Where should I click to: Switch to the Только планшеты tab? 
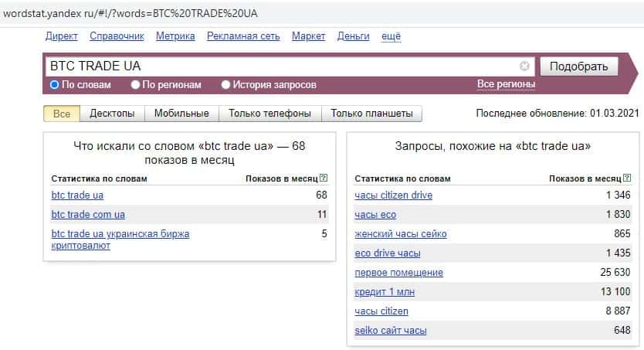click(x=371, y=114)
